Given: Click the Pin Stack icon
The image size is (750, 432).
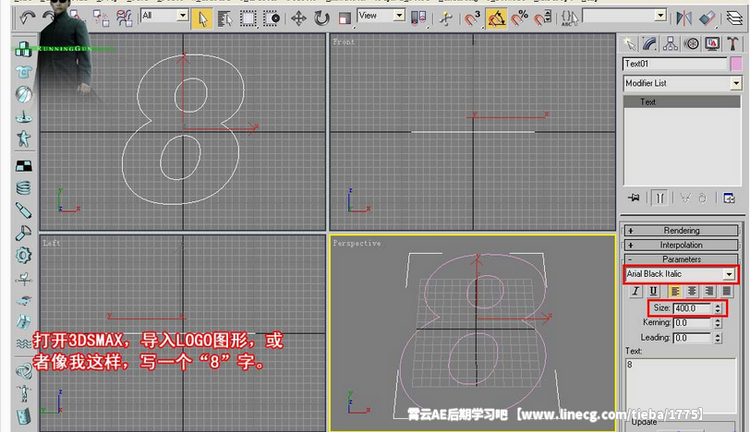Looking at the screenshot, I should (634, 198).
